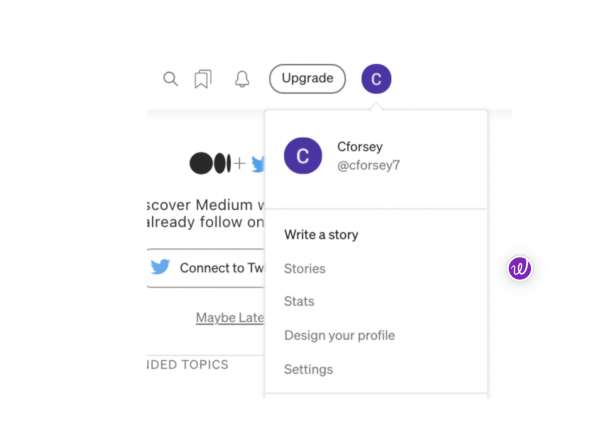Image resolution: width=598 pixels, height=432 pixels.
Task: Click the Connect to Twitter button
Action: pyautogui.click(x=206, y=268)
